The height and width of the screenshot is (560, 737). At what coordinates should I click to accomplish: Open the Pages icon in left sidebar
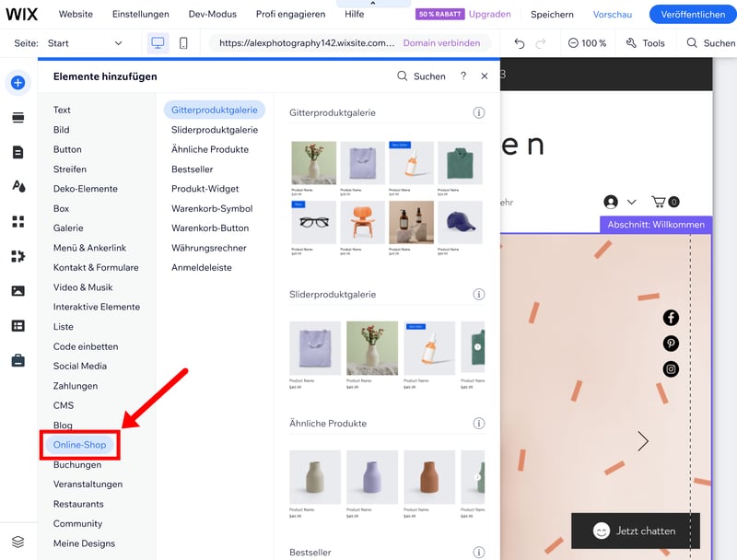pos(18,152)
